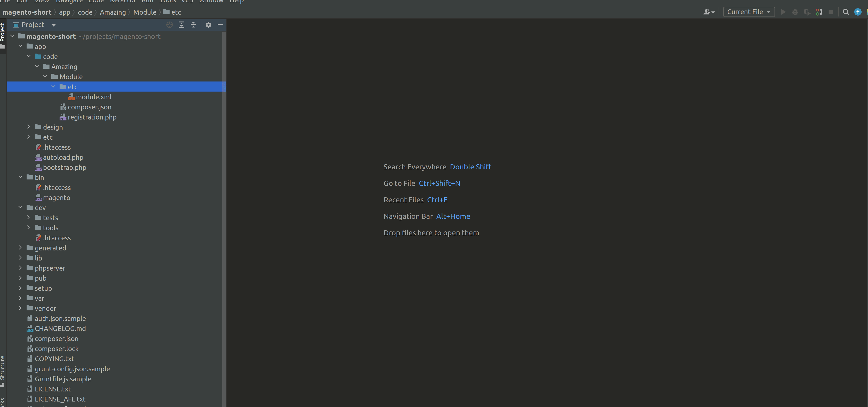The width and height of the screenshot is (868, 407).
Task: Click the blue IDE update arrow icon
Action: (x=857, y=12)
